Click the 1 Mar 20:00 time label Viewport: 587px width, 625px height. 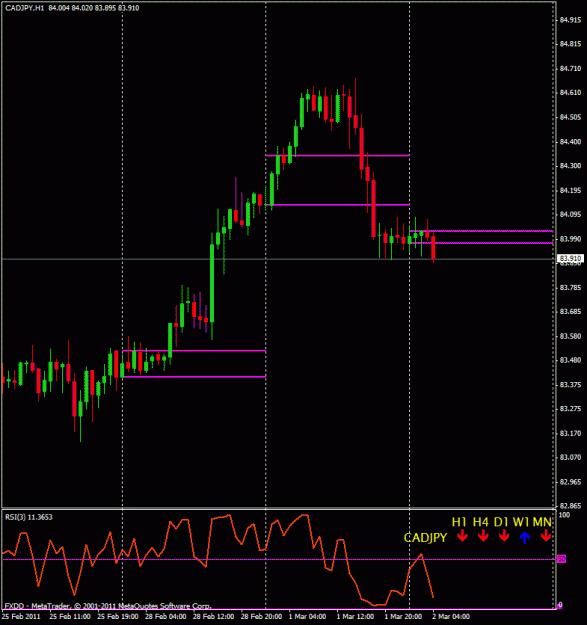[x=403, y=616]
